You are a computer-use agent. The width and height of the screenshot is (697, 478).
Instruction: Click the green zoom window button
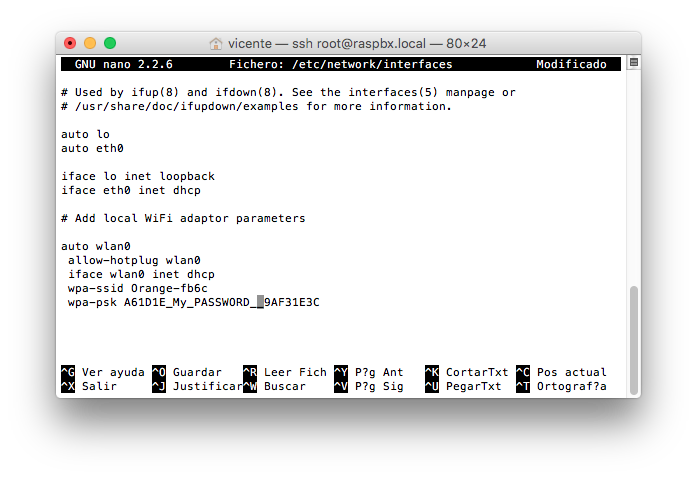click(x=110, y=43)
